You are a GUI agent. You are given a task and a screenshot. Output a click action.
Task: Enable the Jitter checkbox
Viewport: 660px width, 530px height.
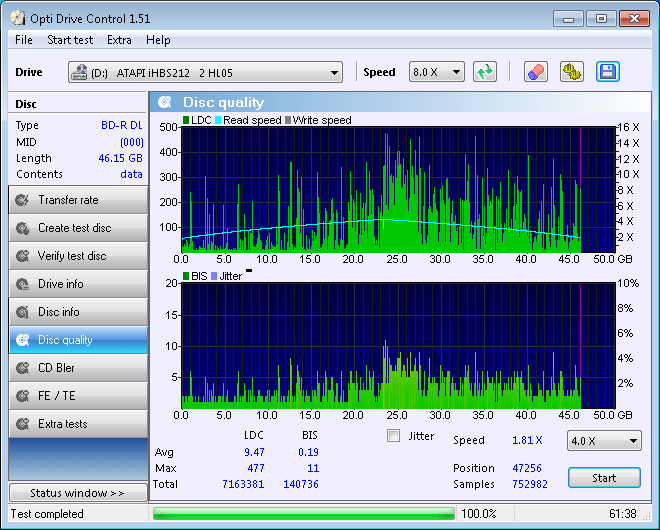coord(394,436)
